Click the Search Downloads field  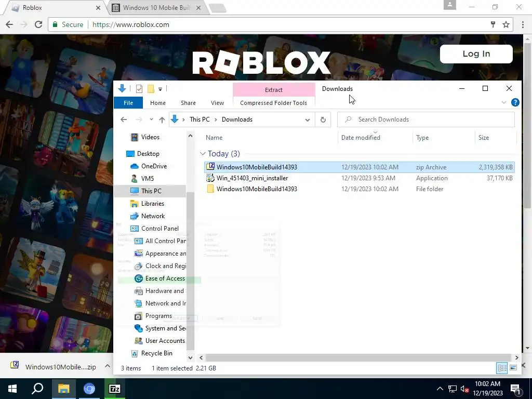tap(426, 119)
